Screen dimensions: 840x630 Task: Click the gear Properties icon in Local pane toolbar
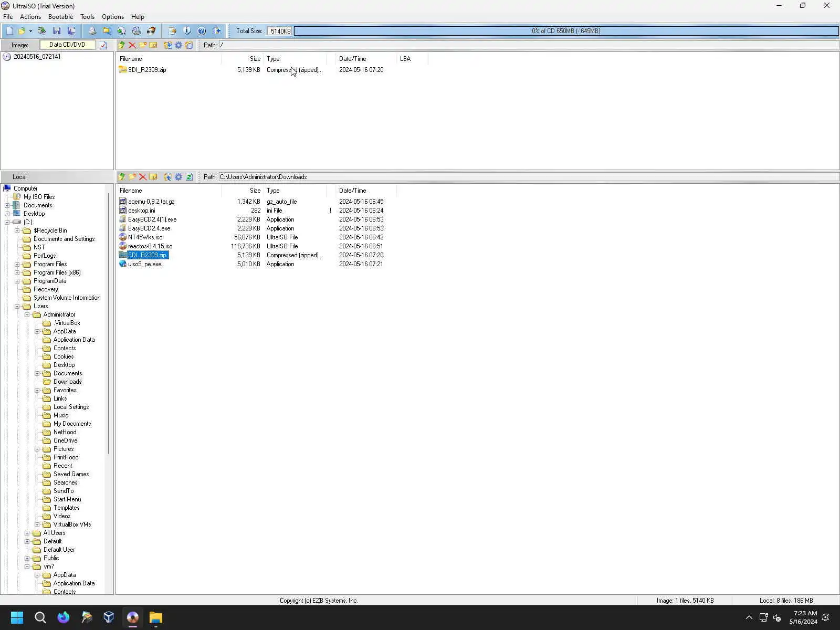click(178, 177)
